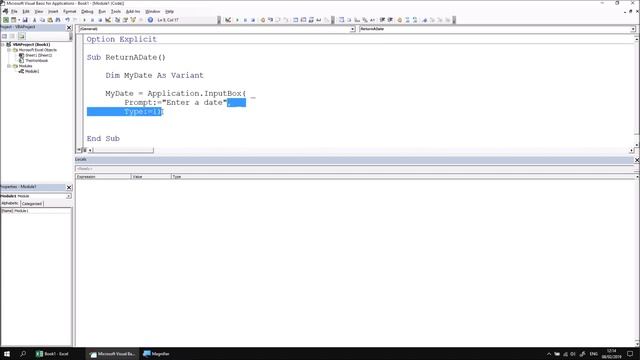Click the View Microsoft Excel icon

(x=6, y=20)
